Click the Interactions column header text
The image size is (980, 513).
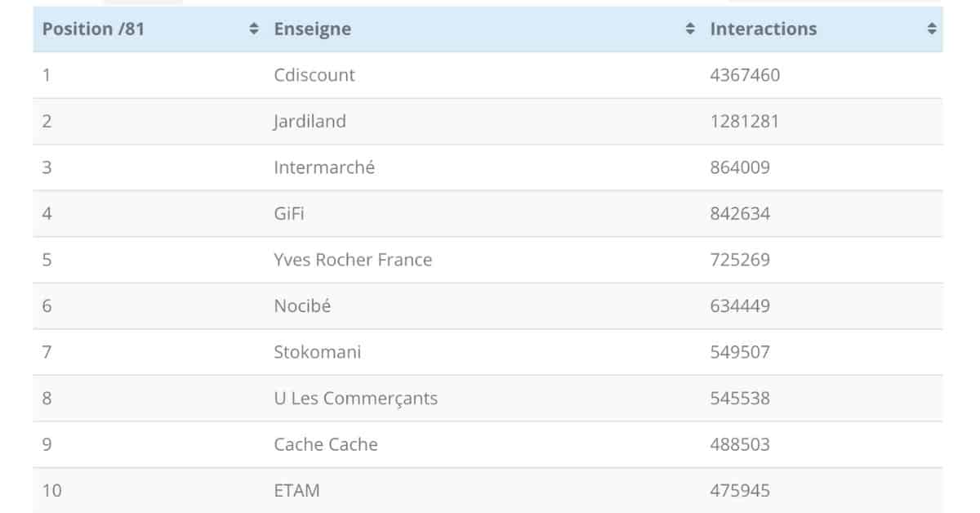click(764, 29)
